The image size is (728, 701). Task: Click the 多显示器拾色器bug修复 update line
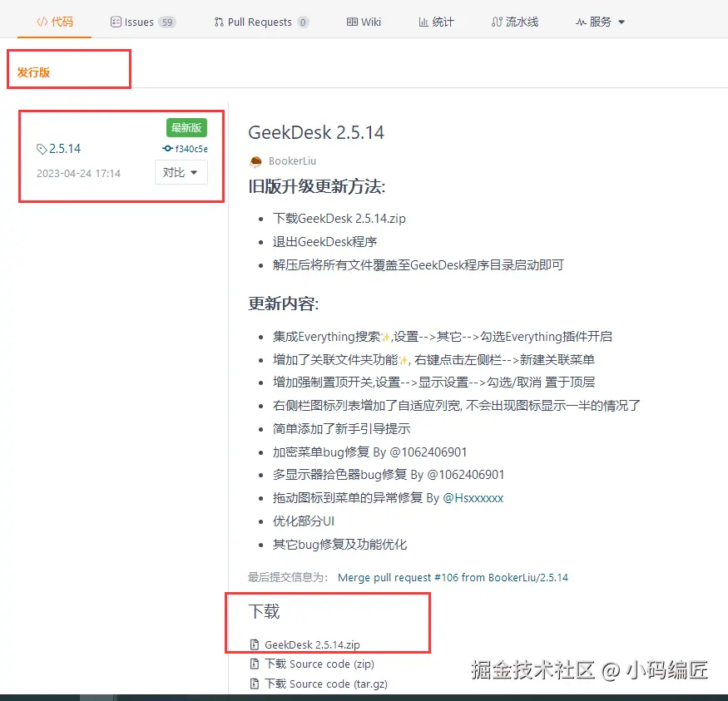point(389,475)
